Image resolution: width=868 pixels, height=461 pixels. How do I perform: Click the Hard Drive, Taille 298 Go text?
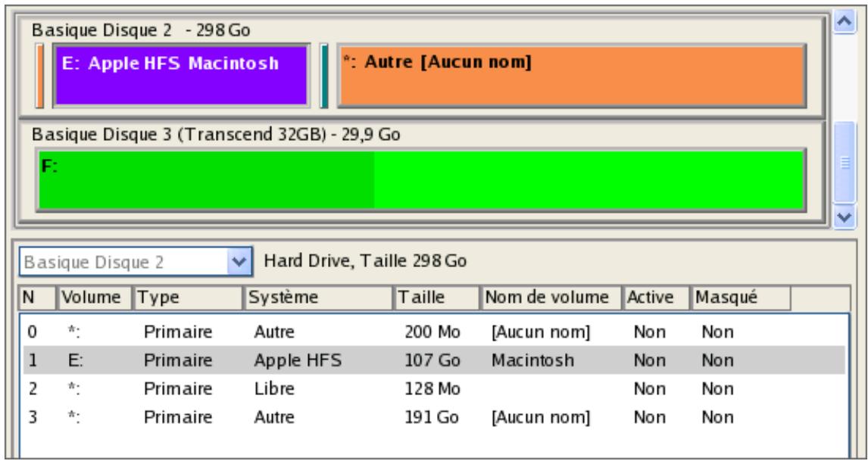pyautogui.click(x=365, y=260)
